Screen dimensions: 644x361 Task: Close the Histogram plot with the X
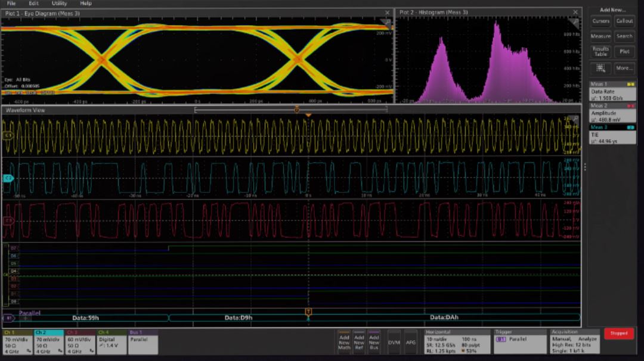[575, 12]
